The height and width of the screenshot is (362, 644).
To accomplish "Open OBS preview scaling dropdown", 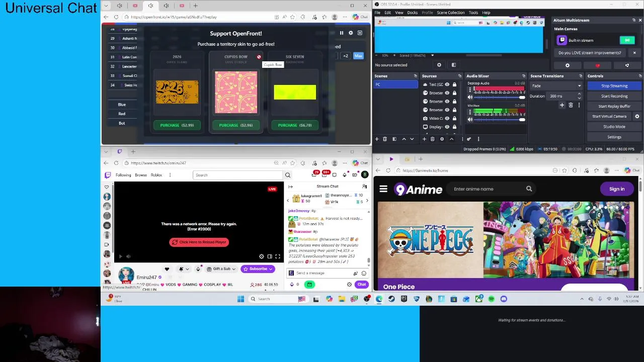I will (432, 55).
